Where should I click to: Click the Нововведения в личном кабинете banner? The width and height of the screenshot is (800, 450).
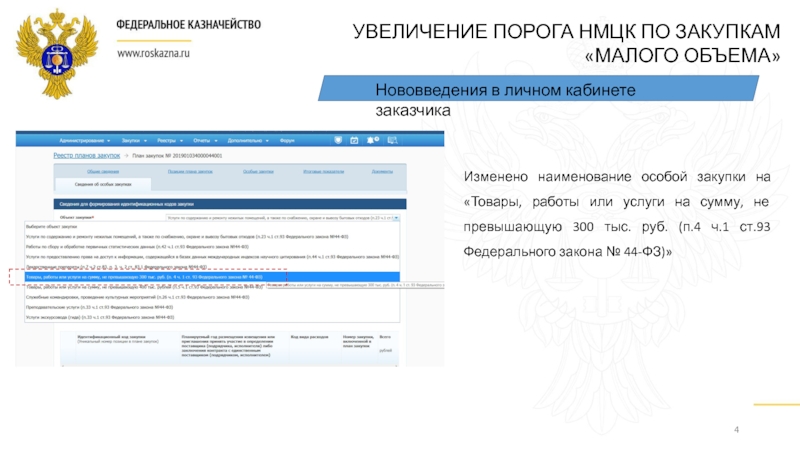coord(538,88)
